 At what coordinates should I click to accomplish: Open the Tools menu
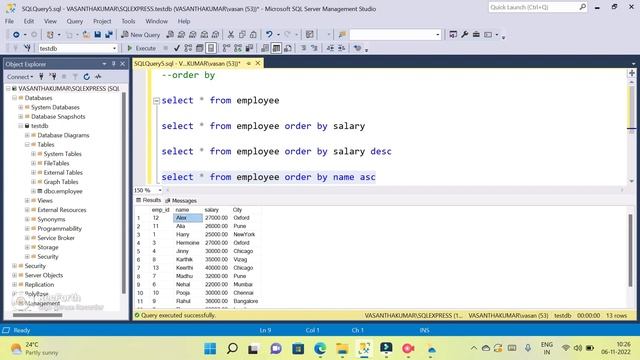click(128, 21)
